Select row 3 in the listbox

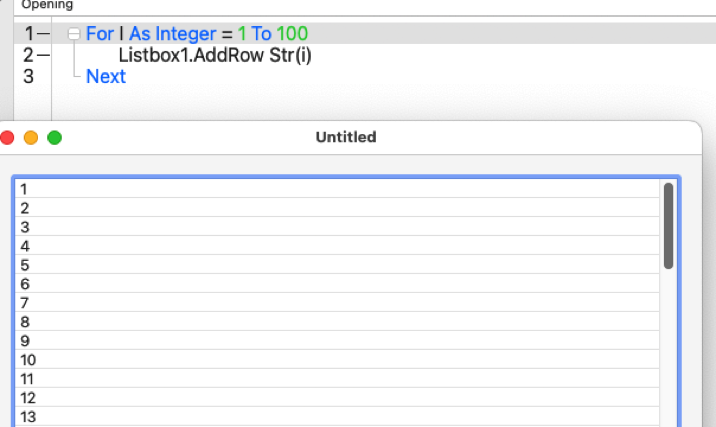[337, 227]
